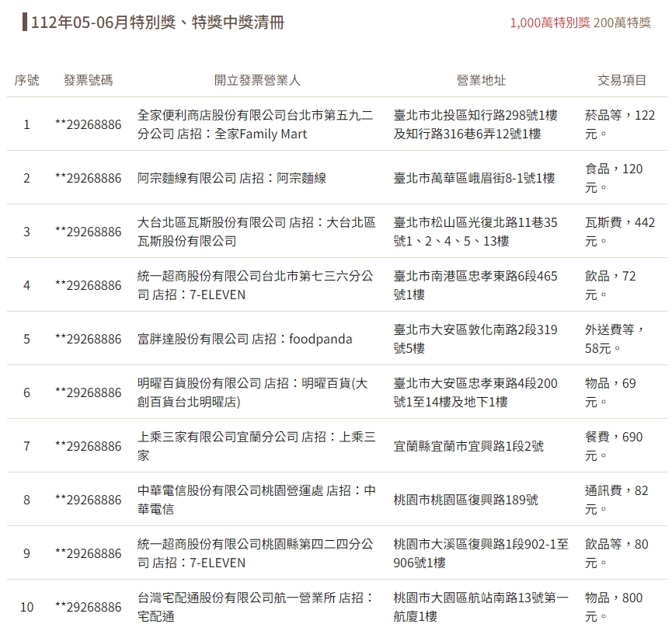672x631 pixels.
Task: Click serial number 10 in the table
Action: click(26, 607)
